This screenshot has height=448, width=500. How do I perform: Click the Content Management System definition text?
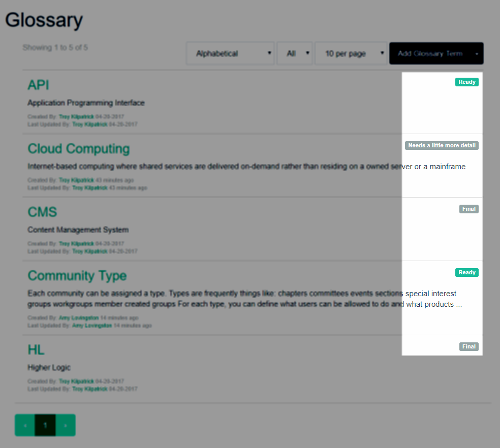click(x=78, y=230)
